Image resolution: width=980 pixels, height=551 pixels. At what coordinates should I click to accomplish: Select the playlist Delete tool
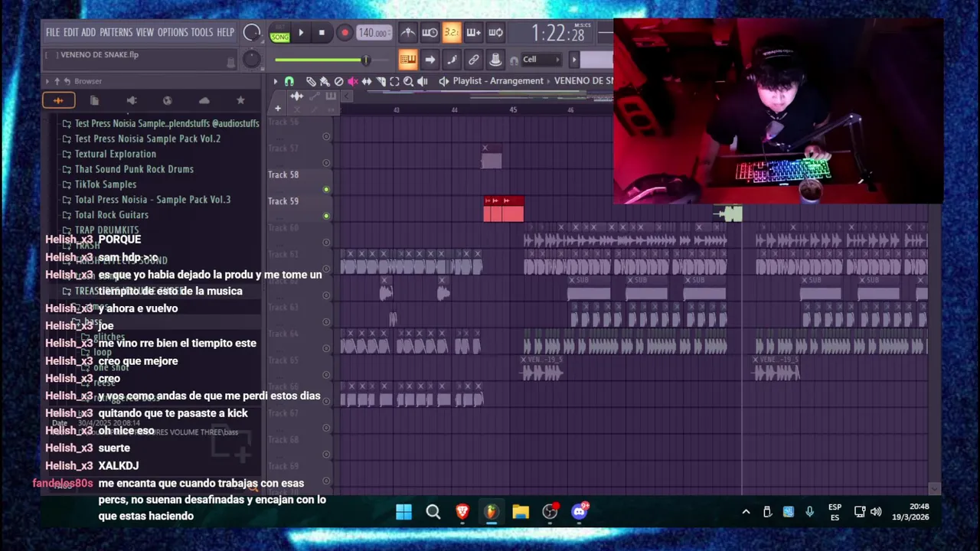pyautogui.click(x=338, y=81)
